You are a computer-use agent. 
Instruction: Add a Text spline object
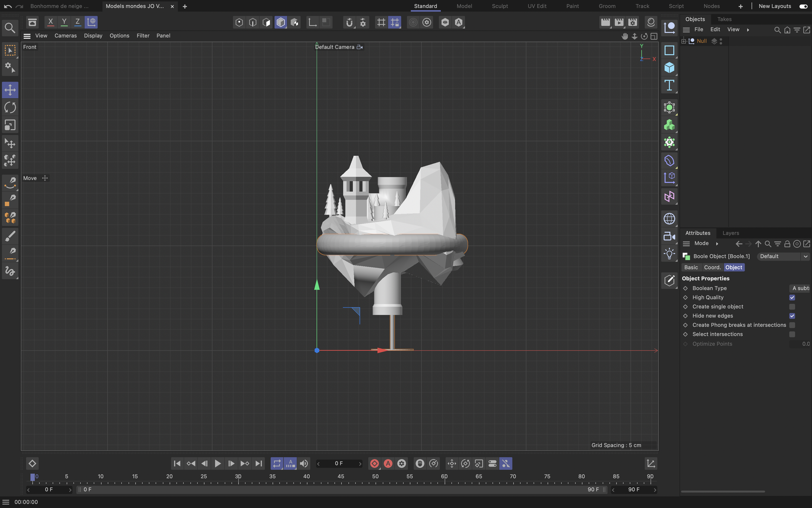pyautogui.click(x=669, y=85)
